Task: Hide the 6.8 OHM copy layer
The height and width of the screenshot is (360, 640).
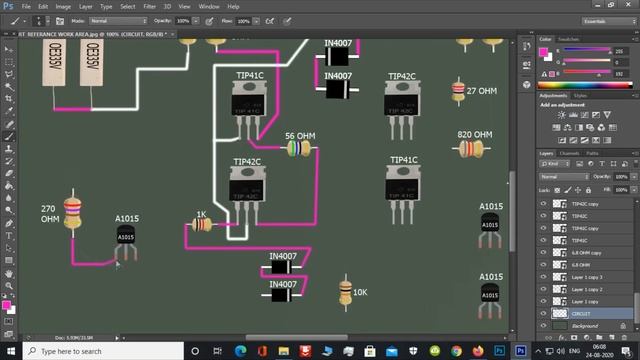Action: pyautogui.click(x=543, y=253)
